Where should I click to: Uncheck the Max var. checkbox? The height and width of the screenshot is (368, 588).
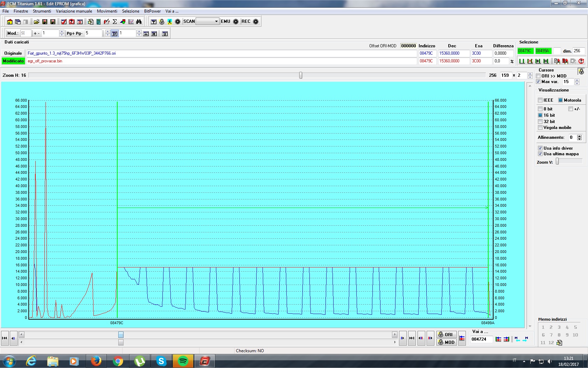(x=538, y=82)
